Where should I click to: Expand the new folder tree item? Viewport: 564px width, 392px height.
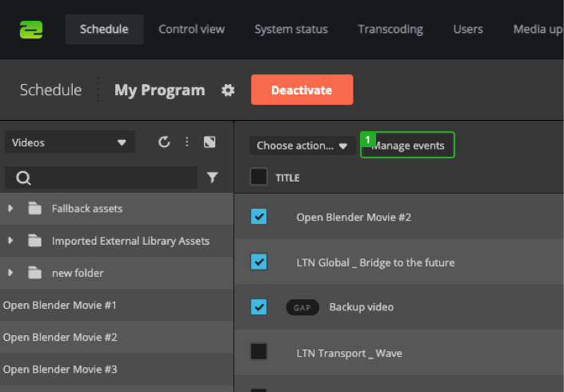pos(10,273)
